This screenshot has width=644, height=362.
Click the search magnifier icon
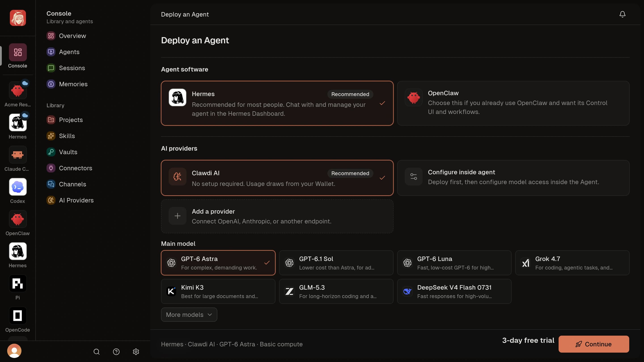coord(97,352)
